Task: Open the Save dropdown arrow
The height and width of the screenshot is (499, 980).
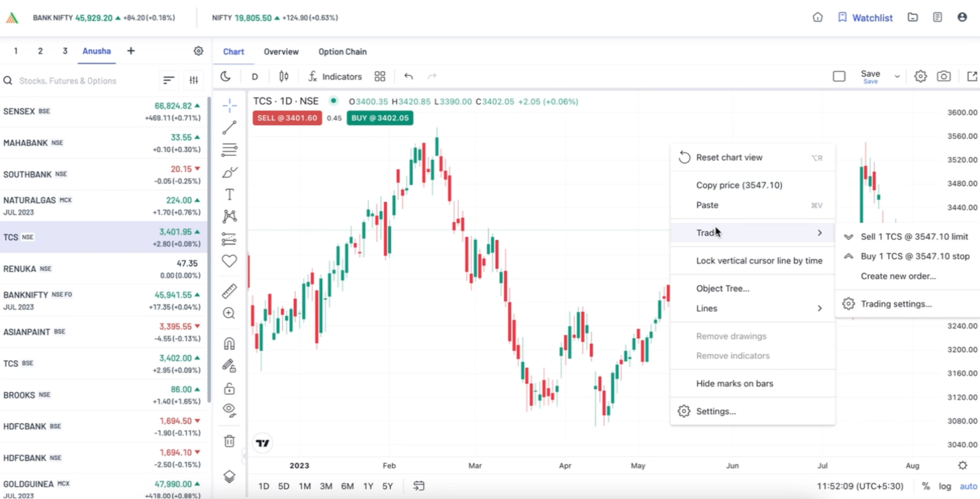Action: 897,76
